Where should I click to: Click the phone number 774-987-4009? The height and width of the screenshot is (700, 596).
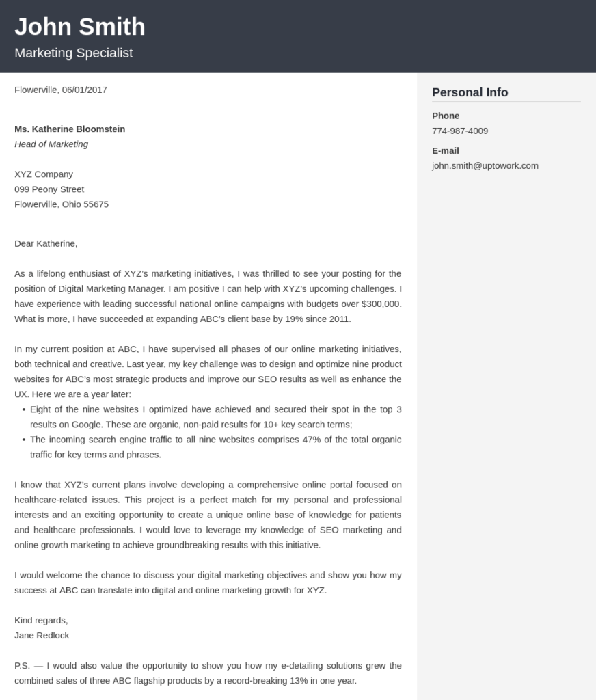[x=460, y=131]
